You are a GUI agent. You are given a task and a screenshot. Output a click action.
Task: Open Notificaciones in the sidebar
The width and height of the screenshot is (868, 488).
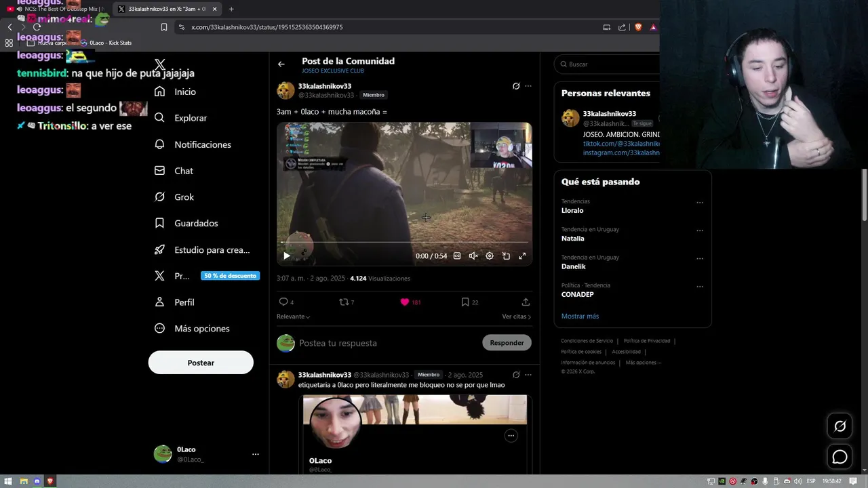[193, 144]
